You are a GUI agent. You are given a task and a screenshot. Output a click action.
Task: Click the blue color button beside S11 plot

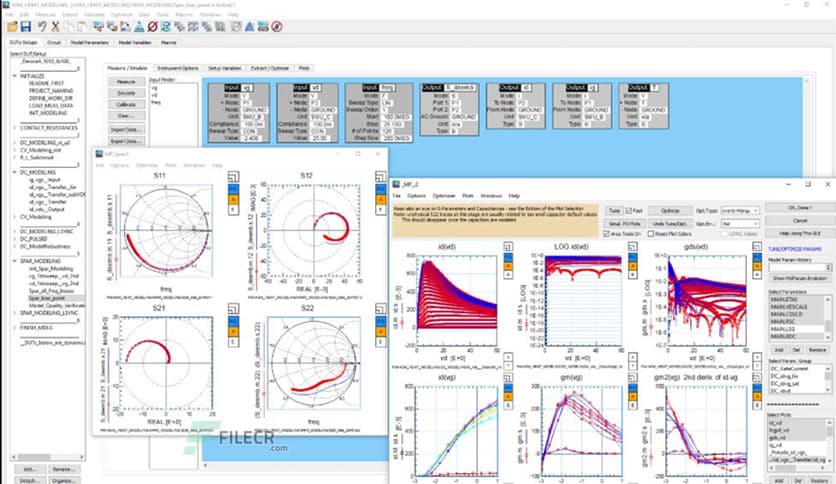point(233,189)
